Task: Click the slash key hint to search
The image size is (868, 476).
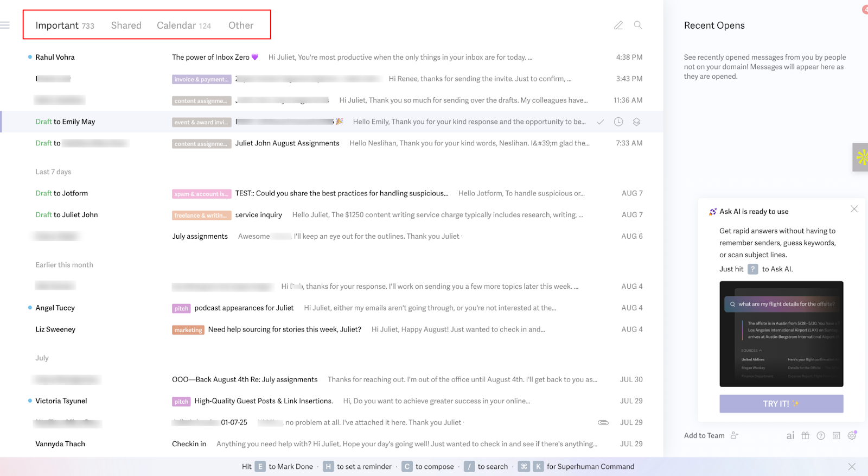Action: 469,467
